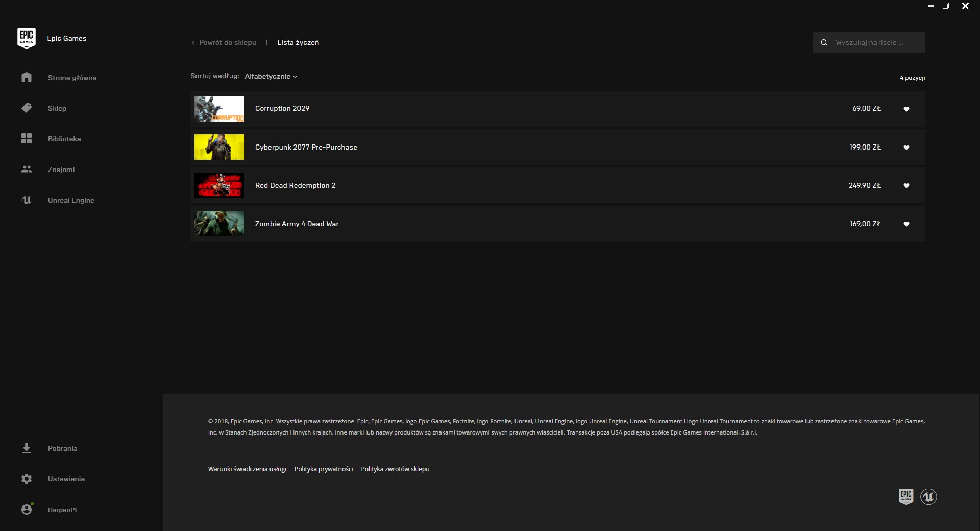Viewport: 980px width, 531px height.
Task: Click the Epic Games logo in sidebar
Action: click(x=27, y=38)
